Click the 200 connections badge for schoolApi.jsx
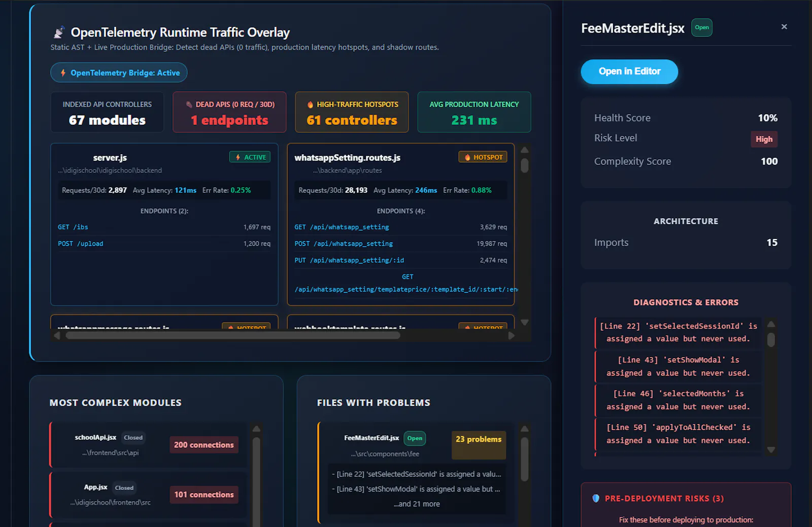 point(204,445)
